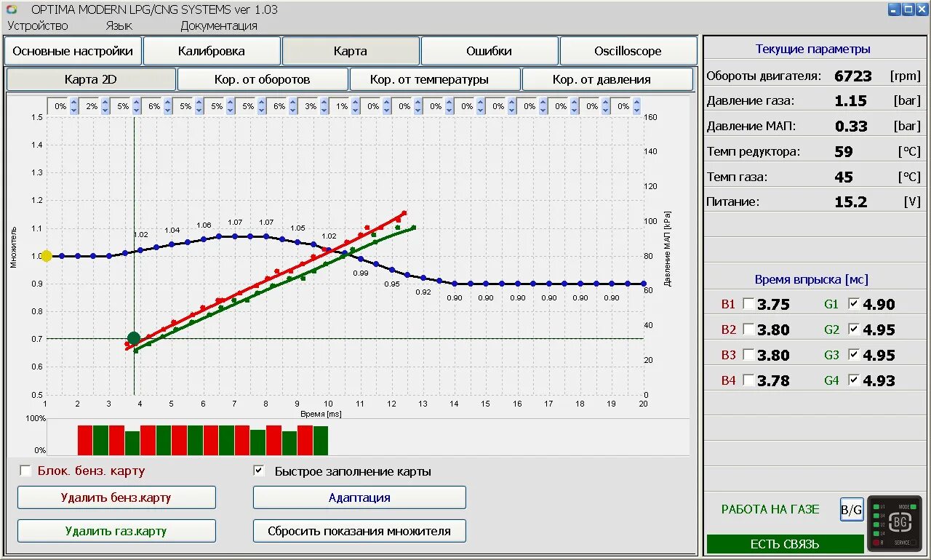Select the Карта tab

tap(351, 51)
